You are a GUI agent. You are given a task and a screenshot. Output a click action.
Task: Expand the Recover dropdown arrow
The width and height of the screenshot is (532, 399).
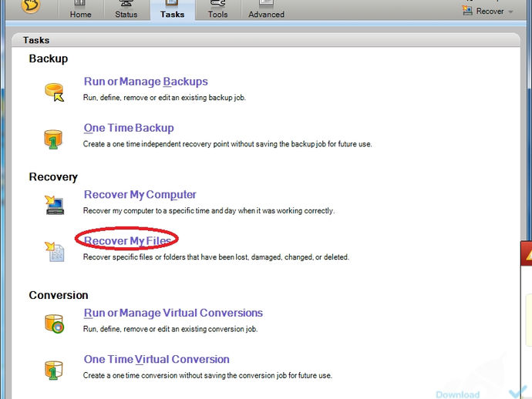510,12
